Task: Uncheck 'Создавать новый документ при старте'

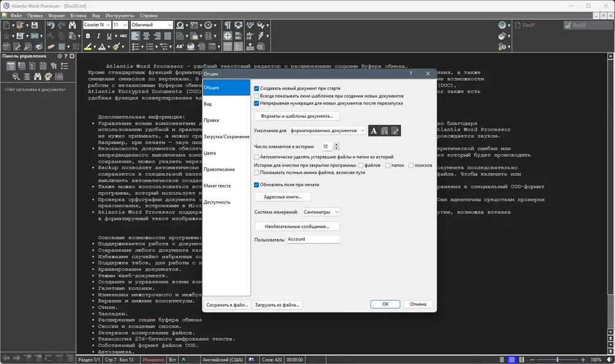Action: click(256, 89)
